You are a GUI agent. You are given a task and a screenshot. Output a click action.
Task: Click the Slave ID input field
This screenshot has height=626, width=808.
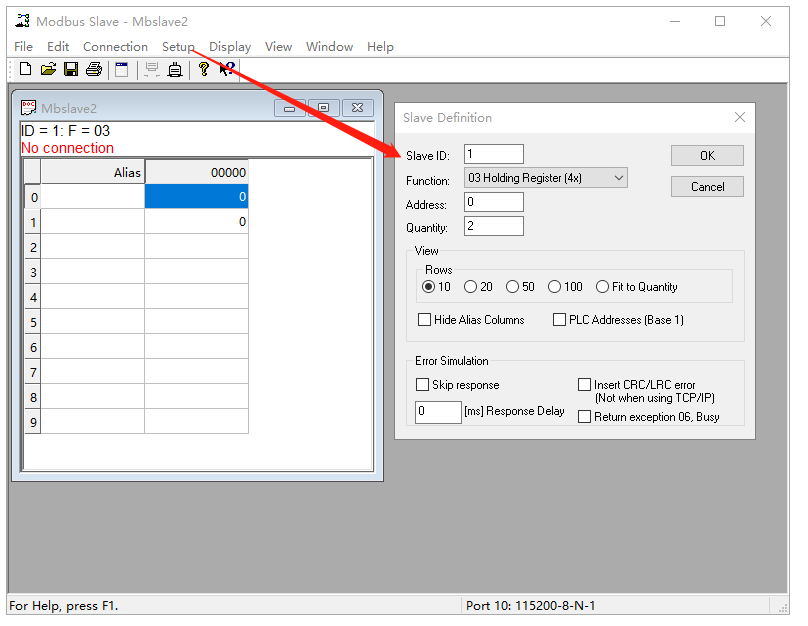tap(494, 154)
